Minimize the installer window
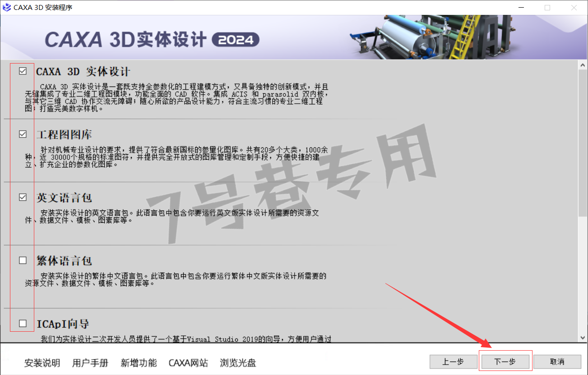This screenshot has width=588, height=375. tap(521, 7)
